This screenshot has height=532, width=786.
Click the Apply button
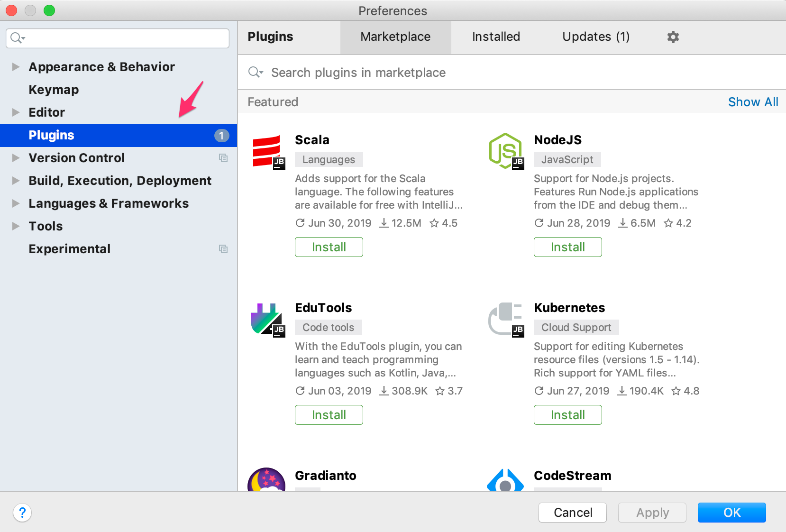(x=652, y=513)
